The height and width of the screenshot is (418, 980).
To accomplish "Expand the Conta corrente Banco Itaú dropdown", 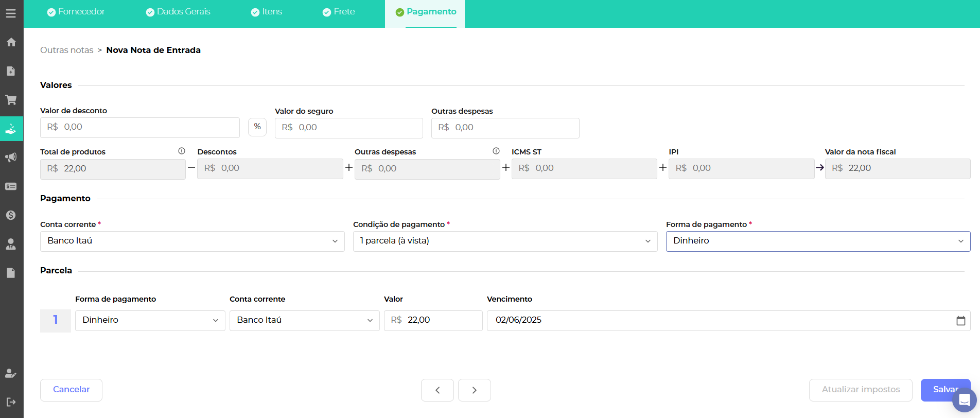I will point(192,241).
